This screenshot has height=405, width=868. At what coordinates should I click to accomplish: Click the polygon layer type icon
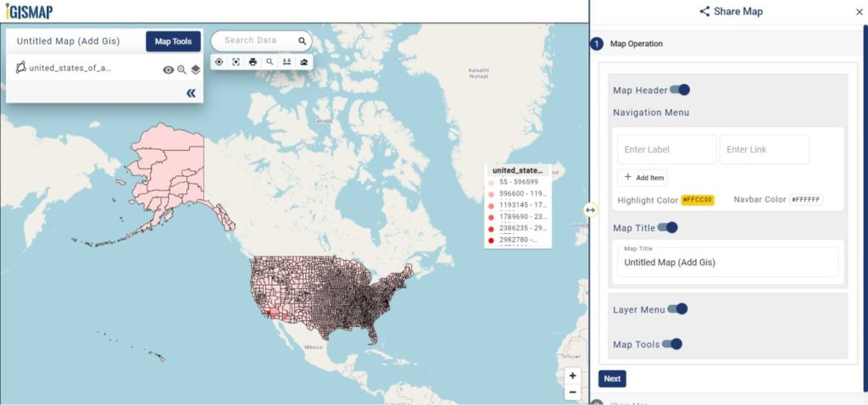[21, 68]
